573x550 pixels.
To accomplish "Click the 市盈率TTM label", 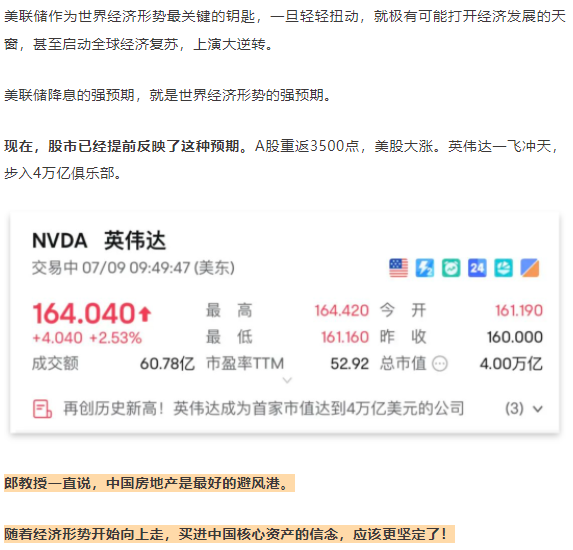I will 245,364.
